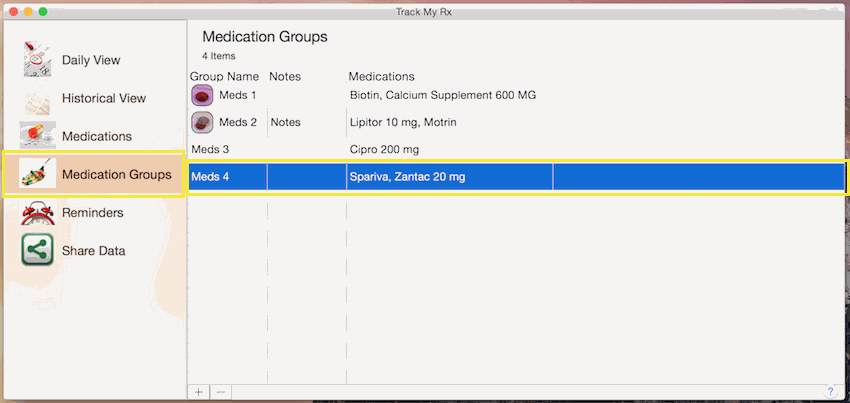Select the Meds 3 row
This screenshot has height=403, width=850.
517,149
